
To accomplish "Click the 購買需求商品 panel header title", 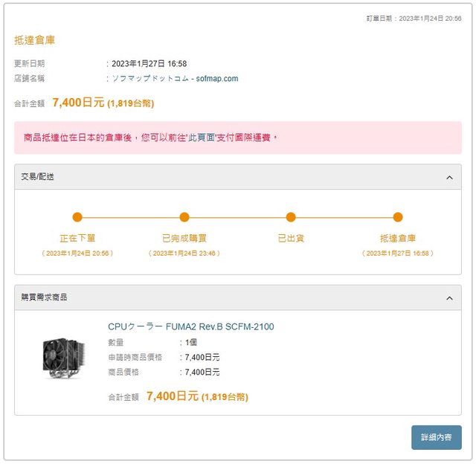I will 44,297.
